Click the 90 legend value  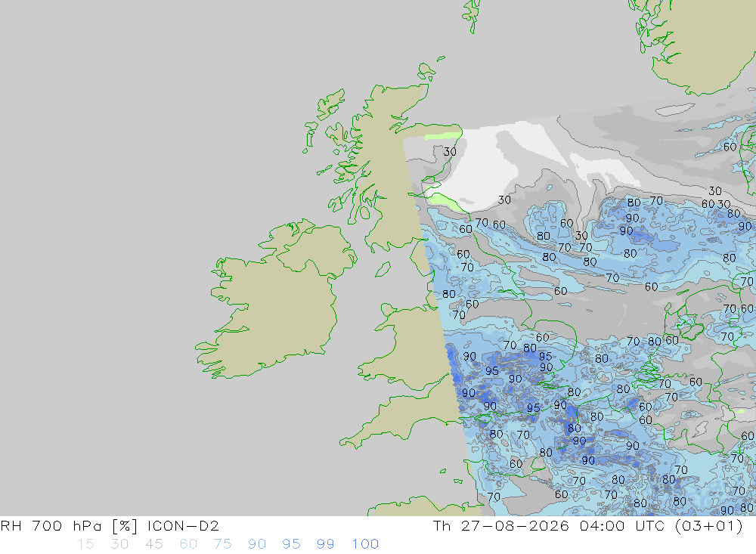256,544
